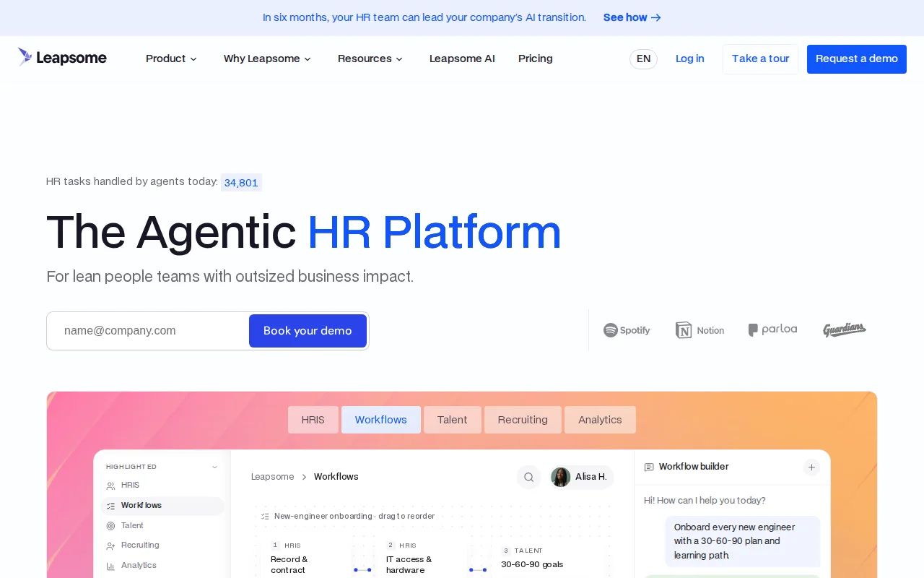This screenshot has width=924, height=578.
Task: Expand the Resources menu
Action: (x=370, y=59)
